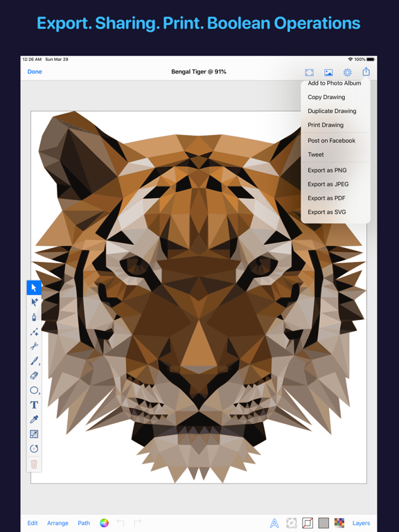This screenshot has width=399, height=532.
Task: Choose the Pen tool
Action: click(34, 317)
